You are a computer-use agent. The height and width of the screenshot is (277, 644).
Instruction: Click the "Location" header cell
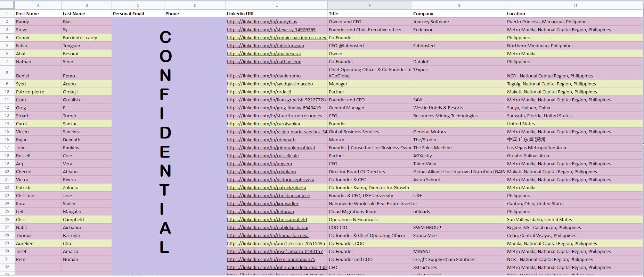575,14
